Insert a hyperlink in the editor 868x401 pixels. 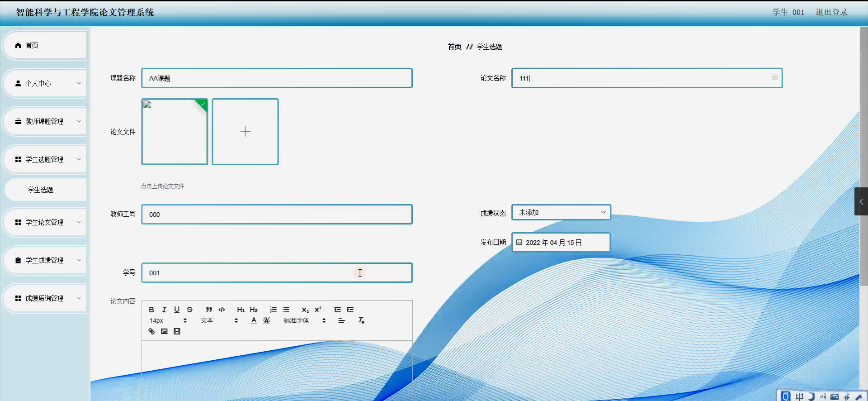click(151, 331)
